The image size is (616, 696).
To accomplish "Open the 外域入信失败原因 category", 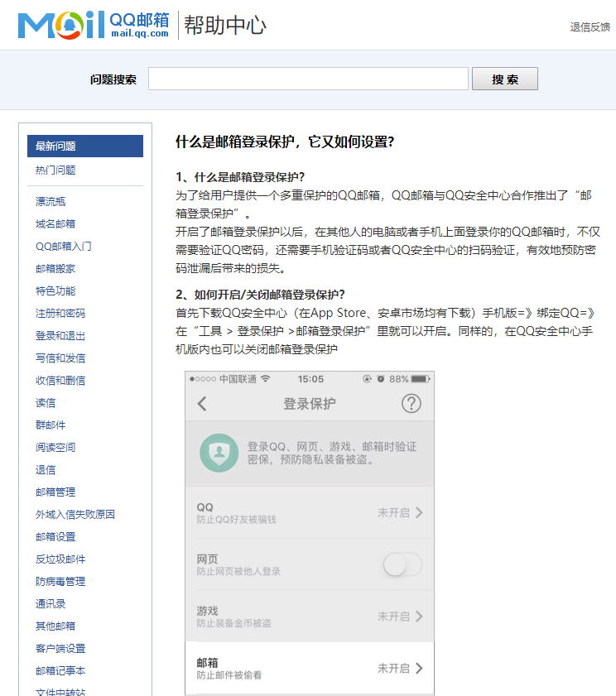I will pos(75,515).
